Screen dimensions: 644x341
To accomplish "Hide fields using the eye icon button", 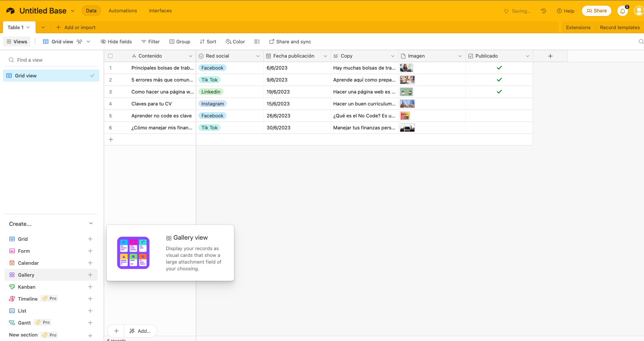I will (116, 42).
